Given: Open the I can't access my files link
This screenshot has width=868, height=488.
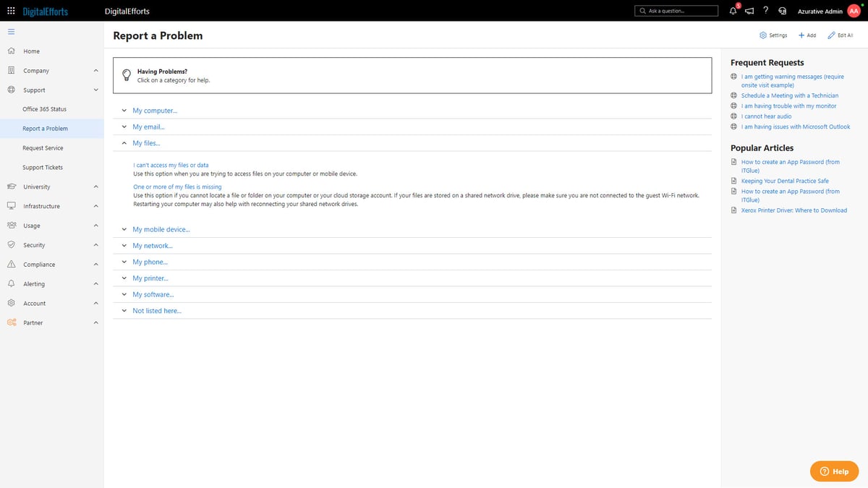Looking at the screenshot, I should point(170,164).
